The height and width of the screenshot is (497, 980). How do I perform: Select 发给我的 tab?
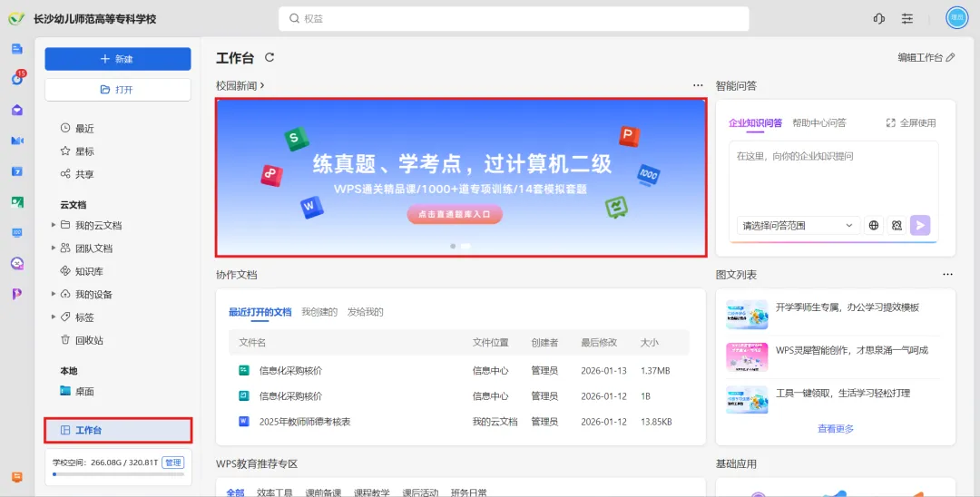click(365, 312)
